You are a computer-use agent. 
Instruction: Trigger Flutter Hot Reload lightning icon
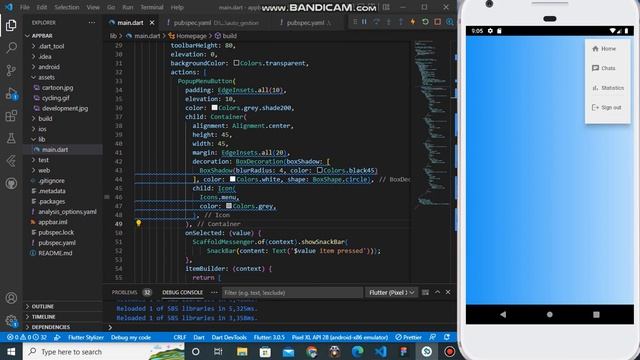coord(413,22)
